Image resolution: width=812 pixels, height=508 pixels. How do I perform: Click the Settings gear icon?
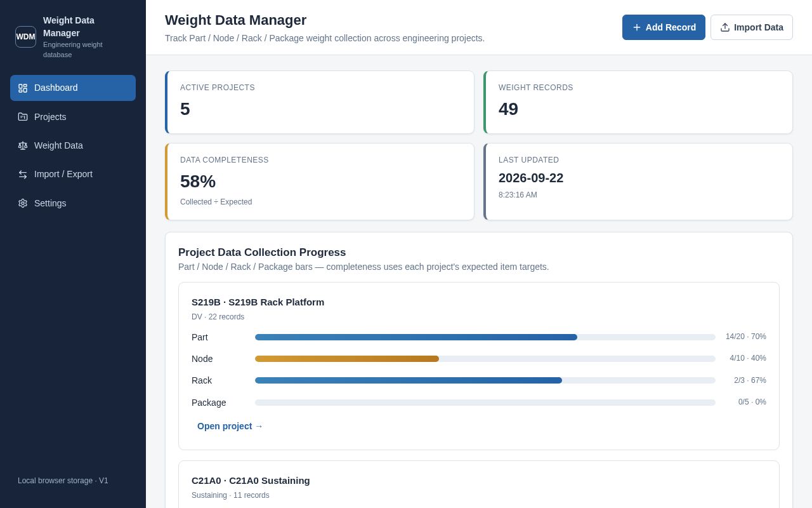click(23, 203)
